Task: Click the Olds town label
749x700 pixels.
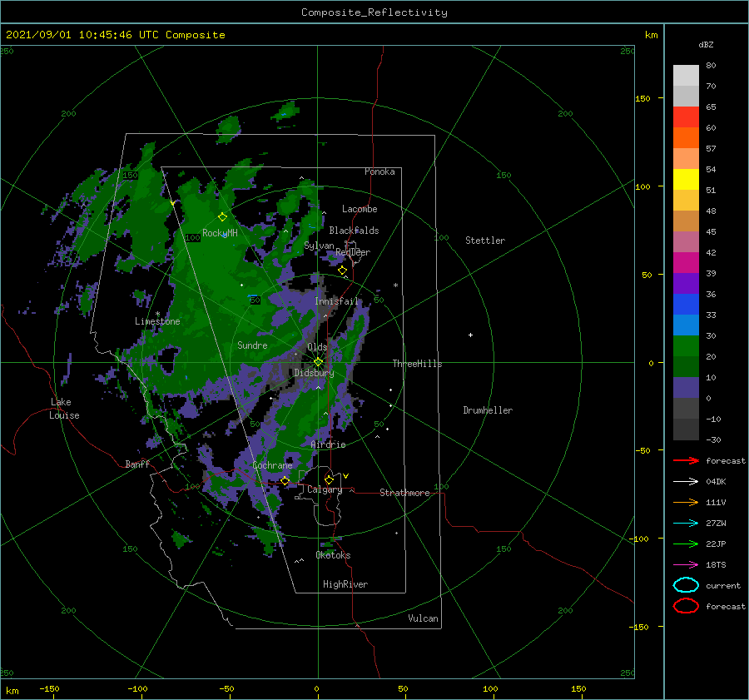Action: pyautogui.click(x=317, y=347)
